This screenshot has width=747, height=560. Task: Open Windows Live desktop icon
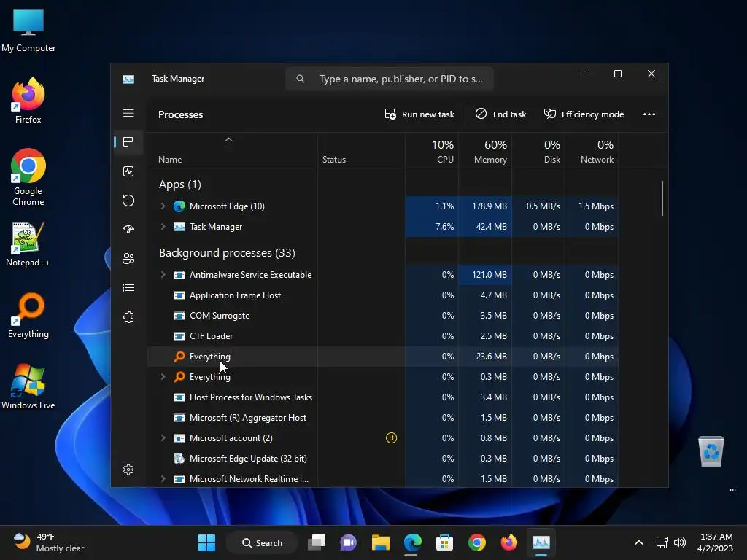[x=28, y=386]
